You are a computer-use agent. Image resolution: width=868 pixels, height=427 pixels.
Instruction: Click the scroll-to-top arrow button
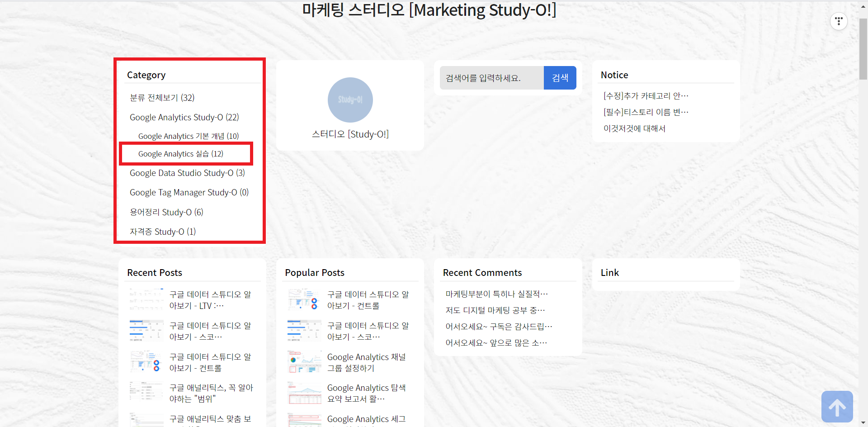(x=837, y=406)
